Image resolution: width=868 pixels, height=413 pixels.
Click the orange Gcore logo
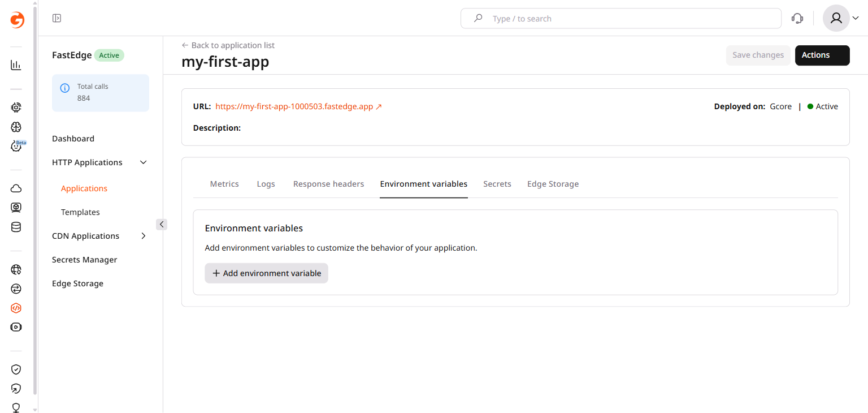[17, 20]
